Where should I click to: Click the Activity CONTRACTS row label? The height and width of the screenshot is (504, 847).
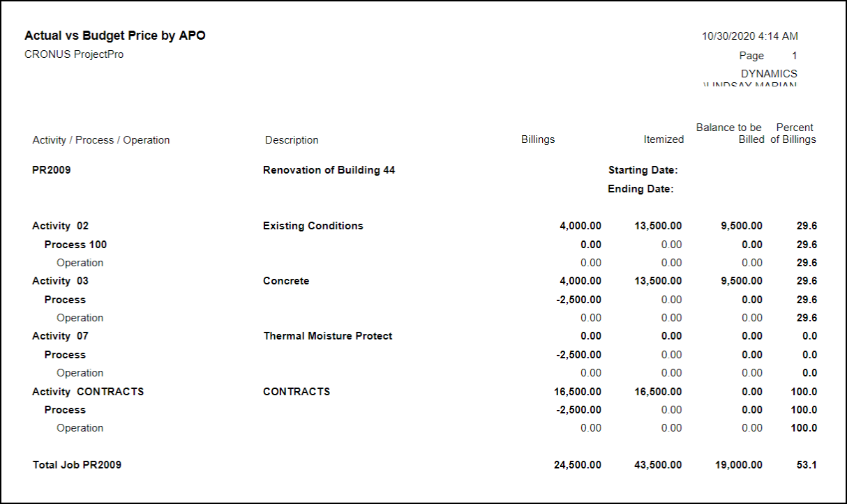(x=88, y=392)
